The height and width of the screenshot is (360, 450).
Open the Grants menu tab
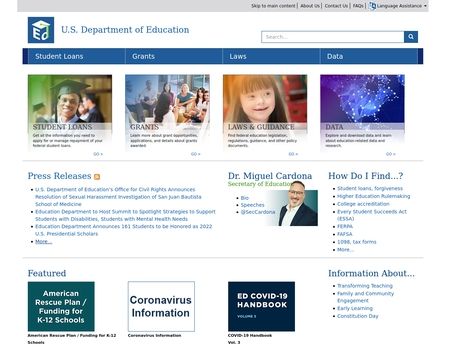[174, 56]
